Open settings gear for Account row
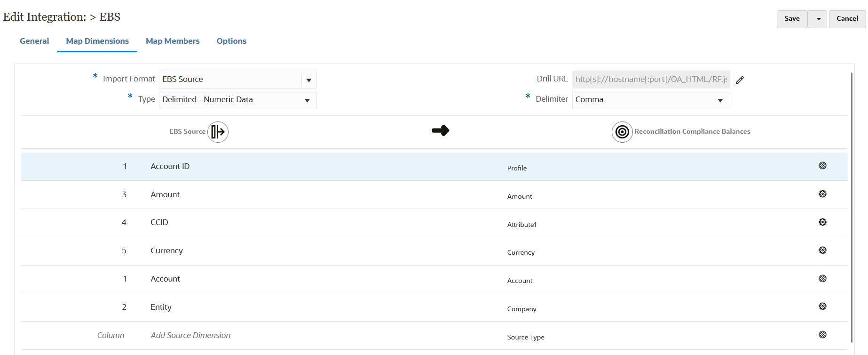Image resolution: width=868 pixels, height=355 pixels. pyautogui.click(x=822, y=279)
